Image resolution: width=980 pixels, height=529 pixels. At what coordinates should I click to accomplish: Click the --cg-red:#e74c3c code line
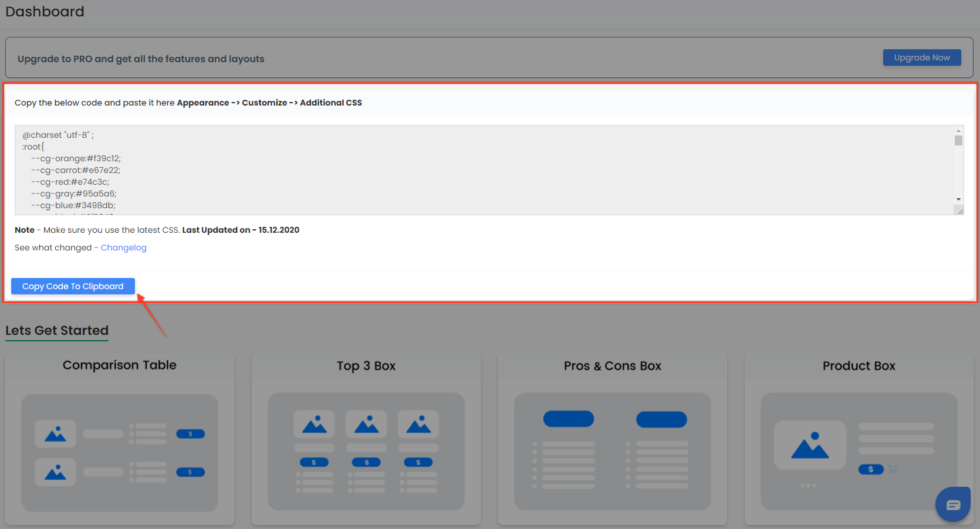(x=70, y=182)
